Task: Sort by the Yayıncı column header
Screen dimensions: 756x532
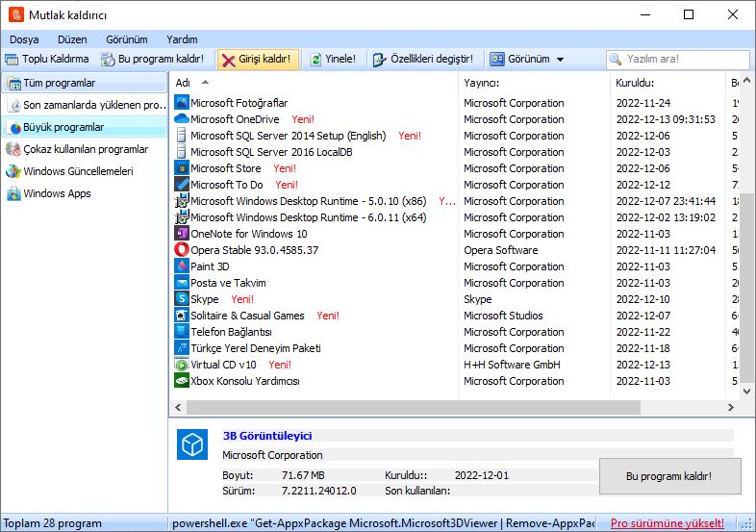Action: coord(534,83)
